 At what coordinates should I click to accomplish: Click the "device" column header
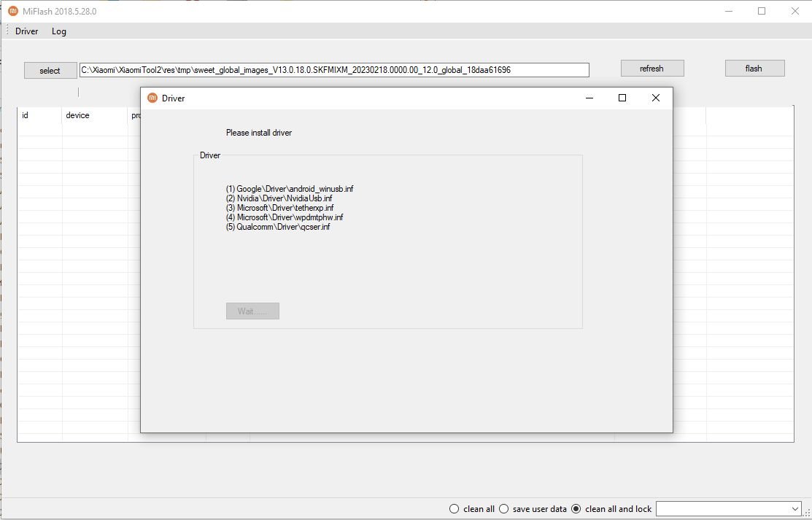tap(77, 115)
